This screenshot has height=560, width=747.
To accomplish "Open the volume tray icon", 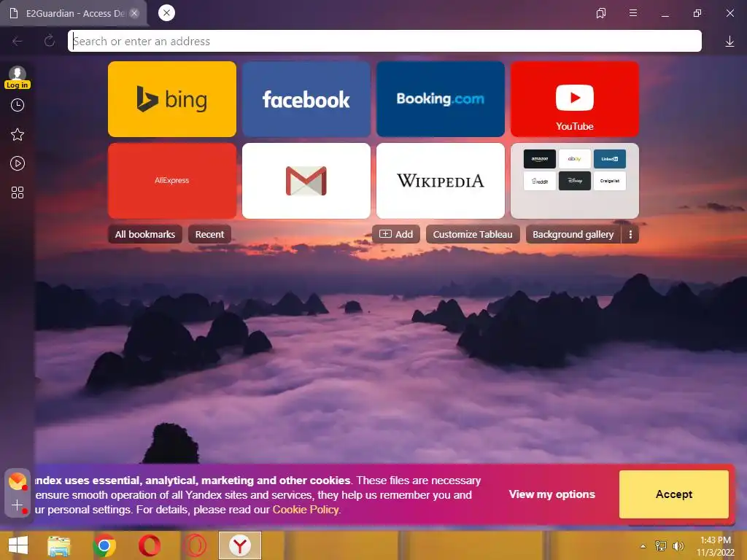I will pos(678,545).
